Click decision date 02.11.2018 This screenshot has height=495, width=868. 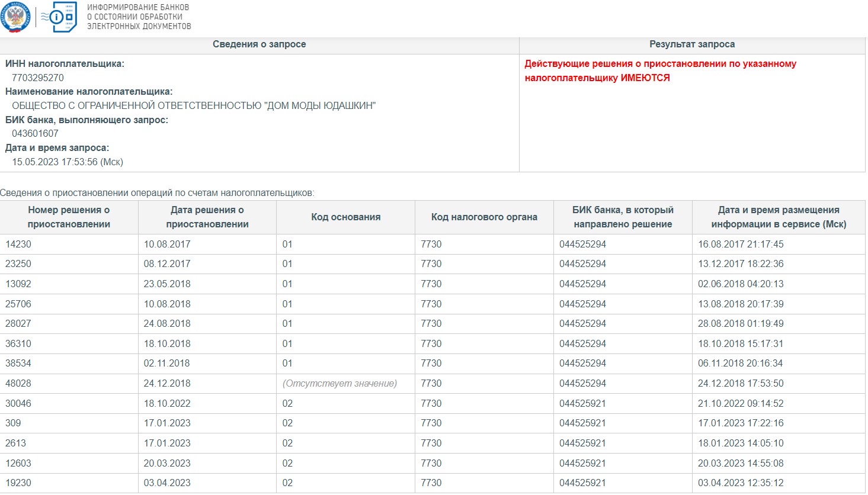coord(167,364)
